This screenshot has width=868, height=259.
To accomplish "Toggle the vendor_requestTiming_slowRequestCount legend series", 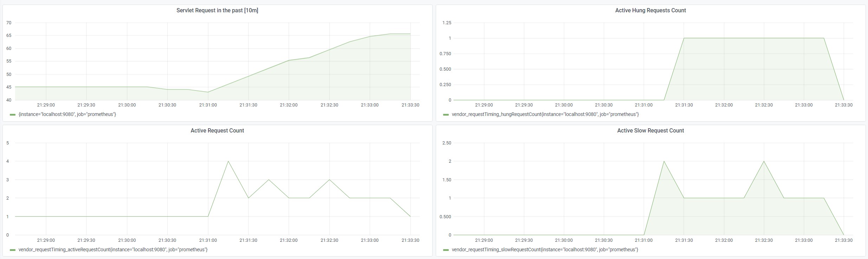I will 545,250.
